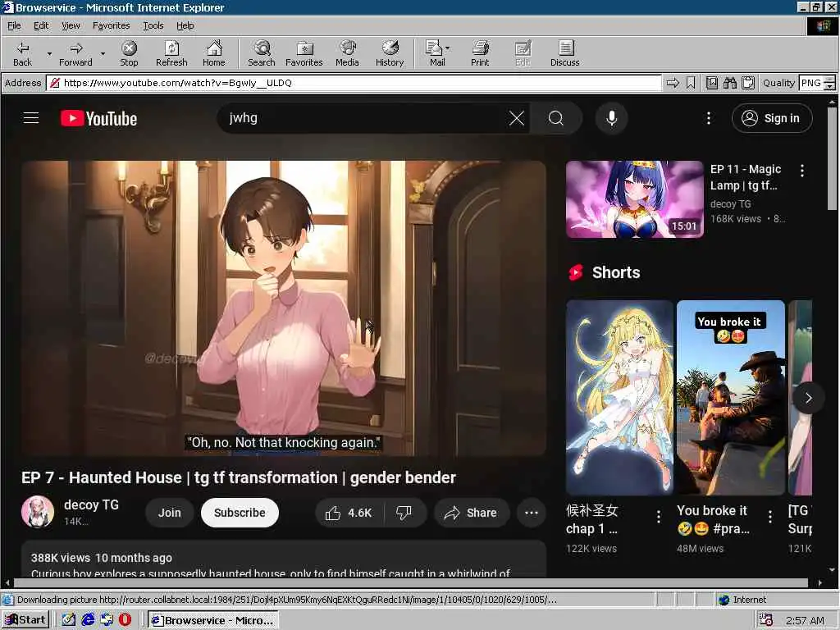Open the YouTube hamburger guide menu
840x630 pixels.
click(x=31, y=118)
